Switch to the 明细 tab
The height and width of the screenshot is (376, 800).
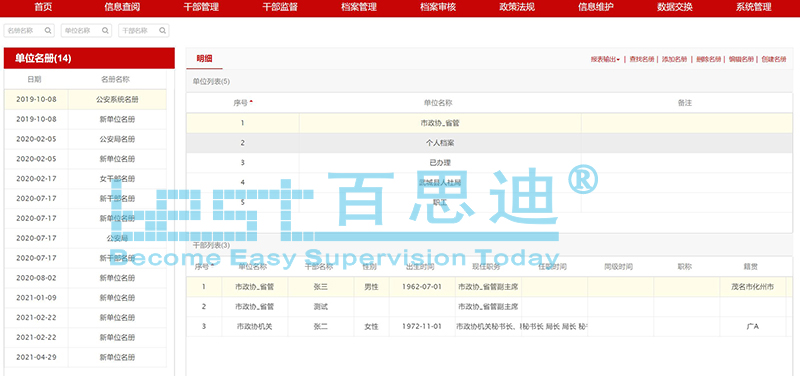click(205, 59)
